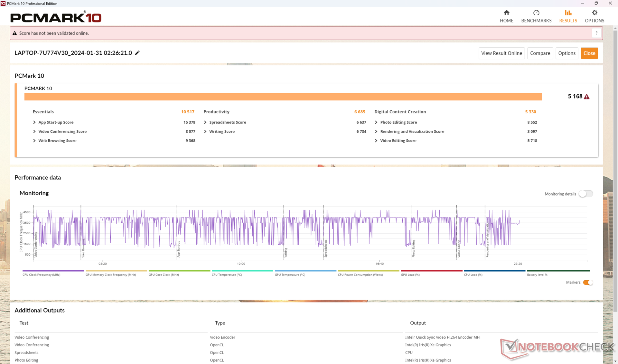Disable the Markers toggle
This screenshot has height=364, width=618.
[x=588, y=282]
